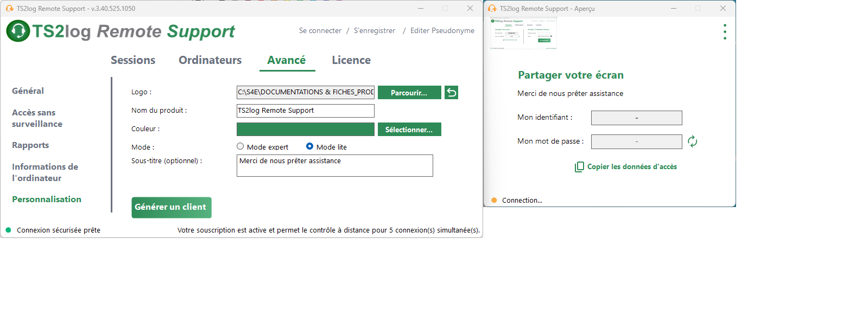Click the Logo file path field
This screenshot has width=868, height=335.
pyautogui.click(x=306, y=92)
